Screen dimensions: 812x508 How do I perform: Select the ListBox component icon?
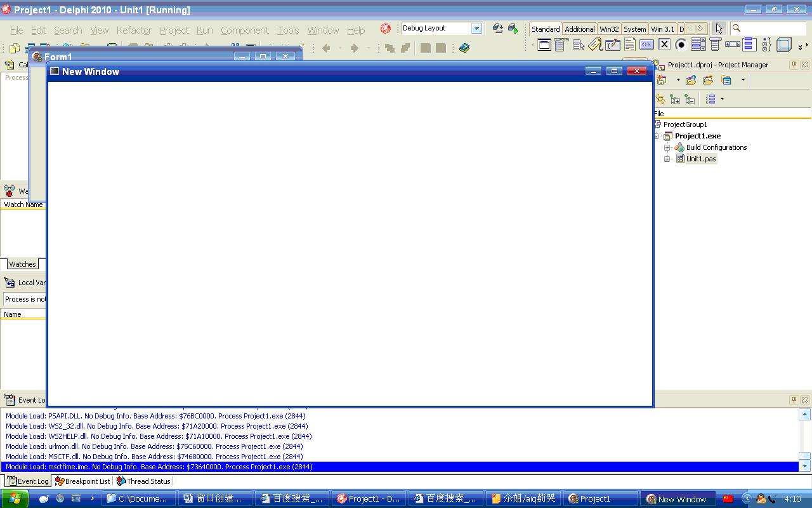pyautogui.click(x=698, y=44)
